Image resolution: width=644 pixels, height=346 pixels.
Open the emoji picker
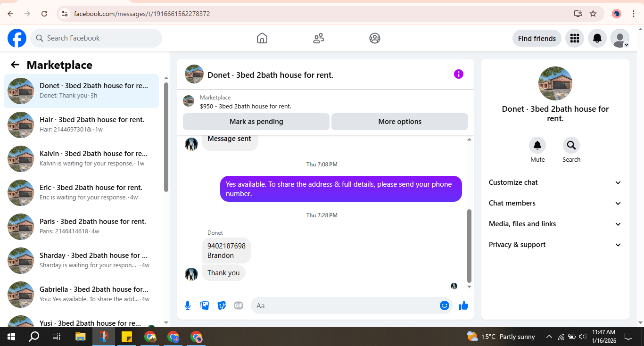click(x=445, y=305)
